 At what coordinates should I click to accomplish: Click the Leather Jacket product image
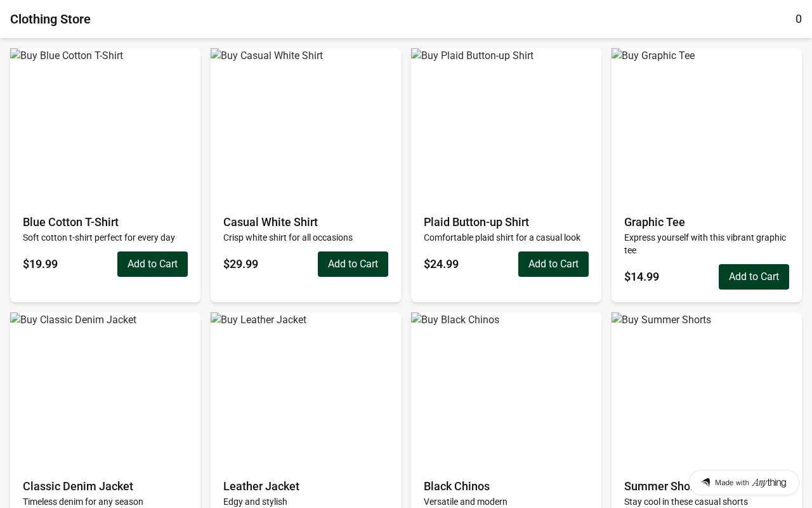pyautogui.click(x=306, y=390)
